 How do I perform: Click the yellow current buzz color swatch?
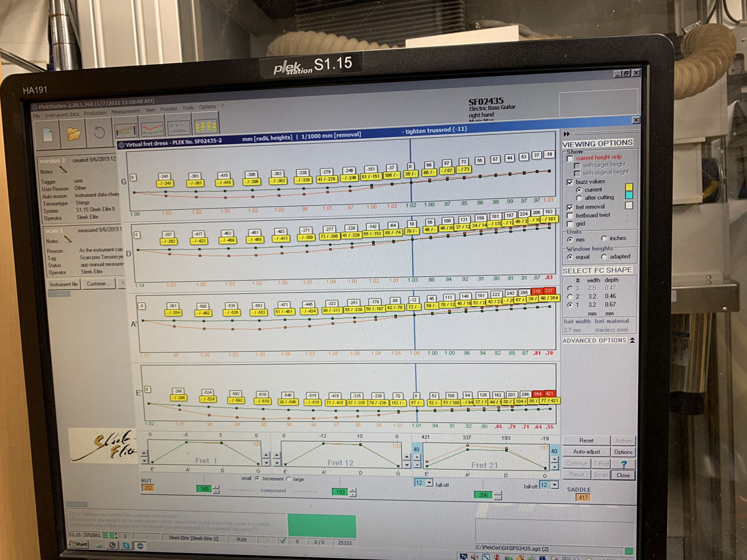pos(629,187)
